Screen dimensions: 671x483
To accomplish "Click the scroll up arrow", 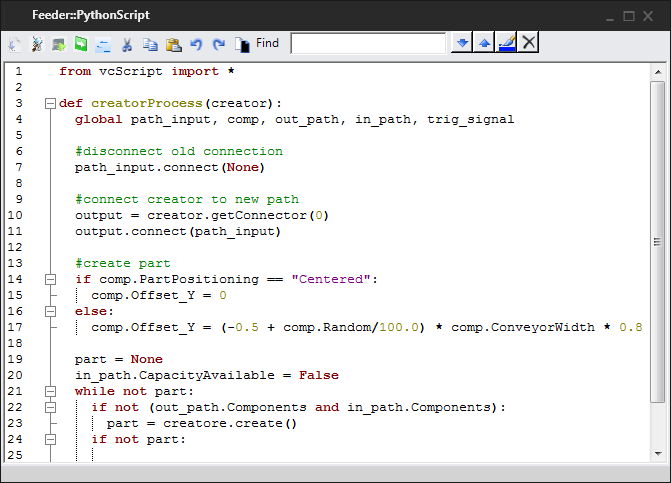I will click(657, 71).
